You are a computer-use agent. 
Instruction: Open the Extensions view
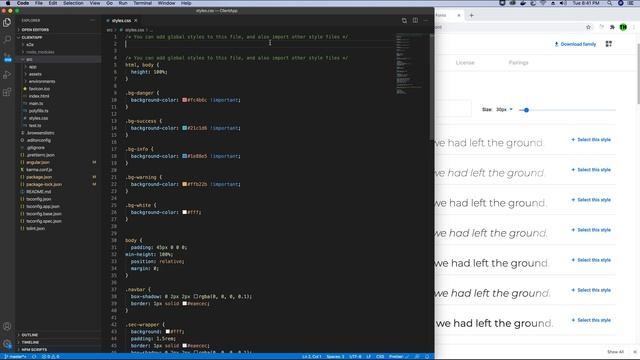tap(7, 92)
